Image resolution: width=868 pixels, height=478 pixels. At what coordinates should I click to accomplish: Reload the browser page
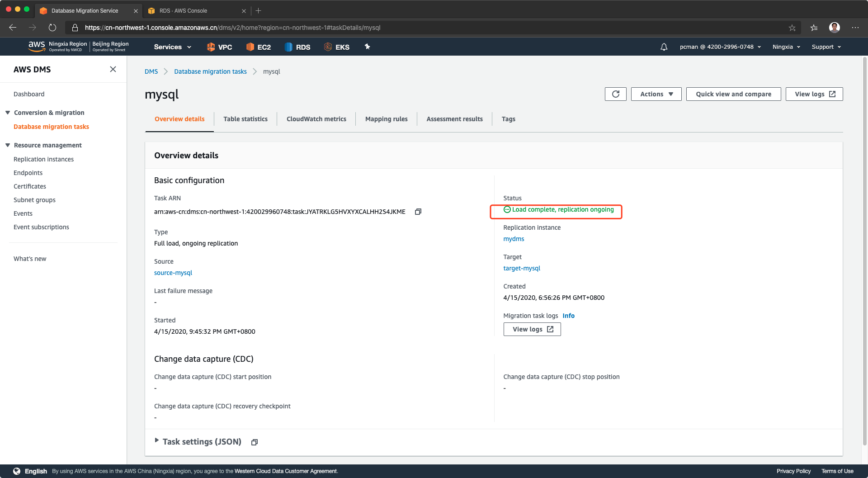(x=52, y=28)
